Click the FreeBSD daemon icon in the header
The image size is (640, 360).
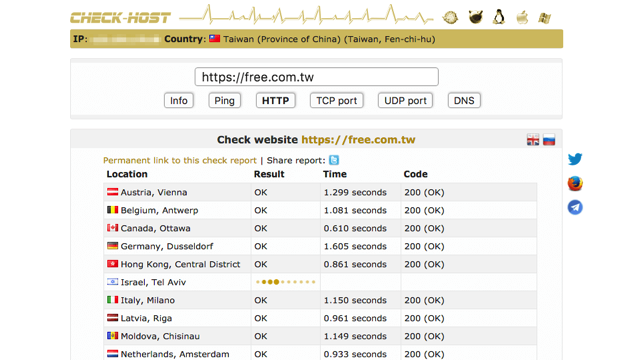tap(476, 17)
